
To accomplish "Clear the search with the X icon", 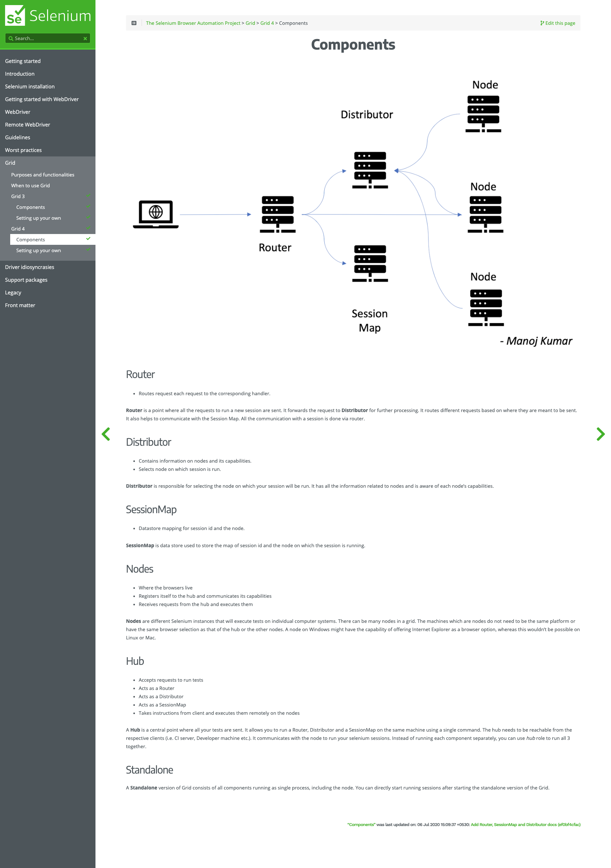I will pyautogui.click(x=85, y=38).
